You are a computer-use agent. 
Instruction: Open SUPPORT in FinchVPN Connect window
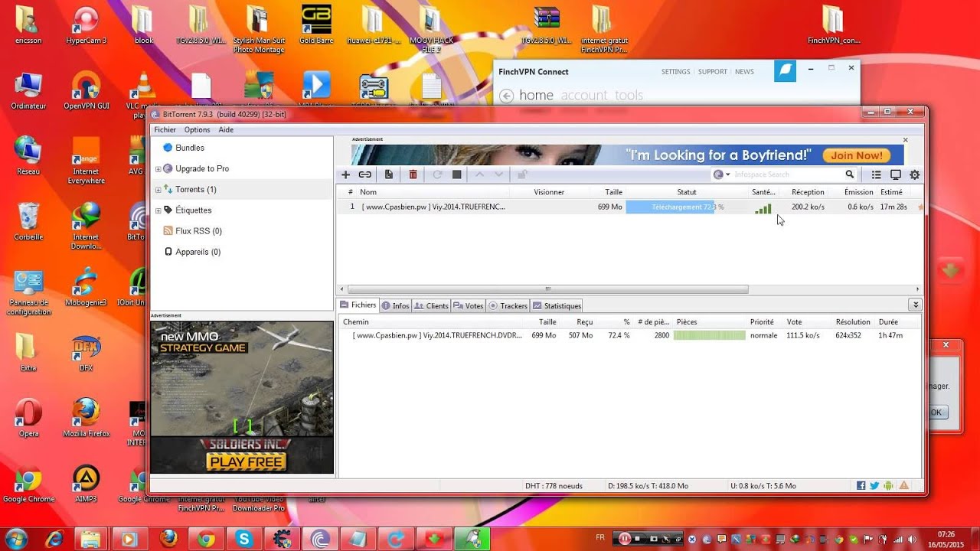[x=712, y=72]
